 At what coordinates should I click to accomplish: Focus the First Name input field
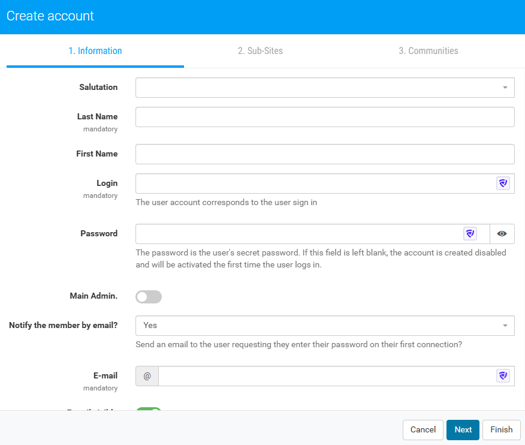point(325,154)
